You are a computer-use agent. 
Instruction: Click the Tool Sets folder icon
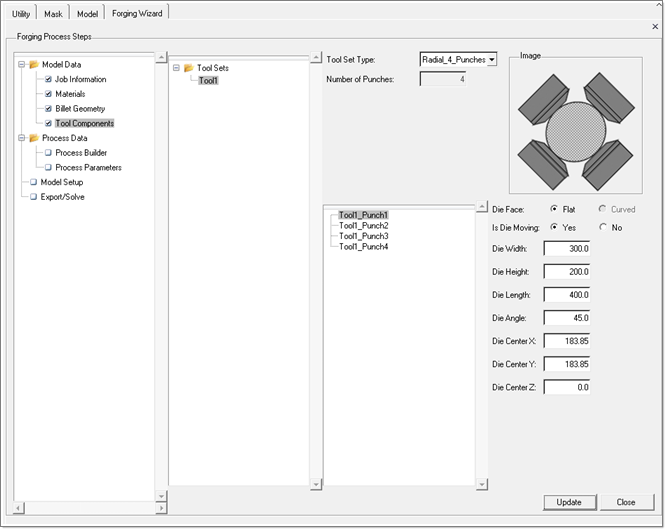188,68
